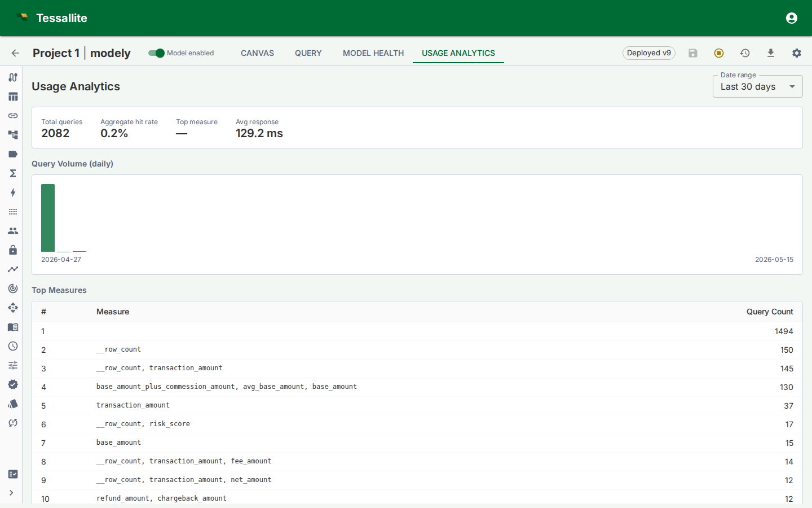Image resolution: width=812 pixels, height=508 pixels.
Task: Open version history clock icon
Action: 745,53
